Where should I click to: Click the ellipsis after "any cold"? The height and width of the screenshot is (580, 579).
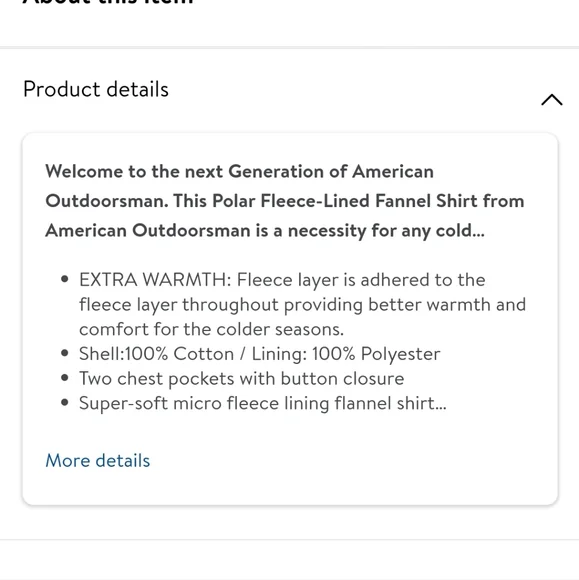coord(478,235)
